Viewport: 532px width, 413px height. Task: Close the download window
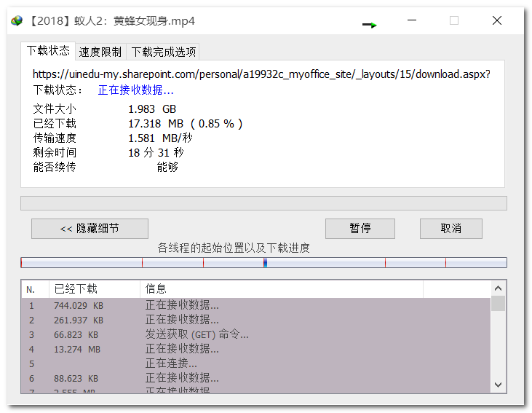497,20
